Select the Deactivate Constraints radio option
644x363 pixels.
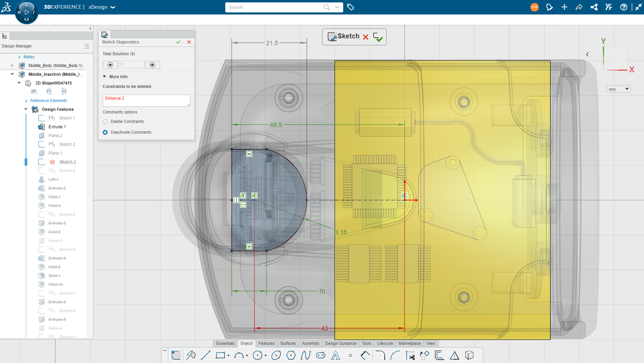click(105, 132)
